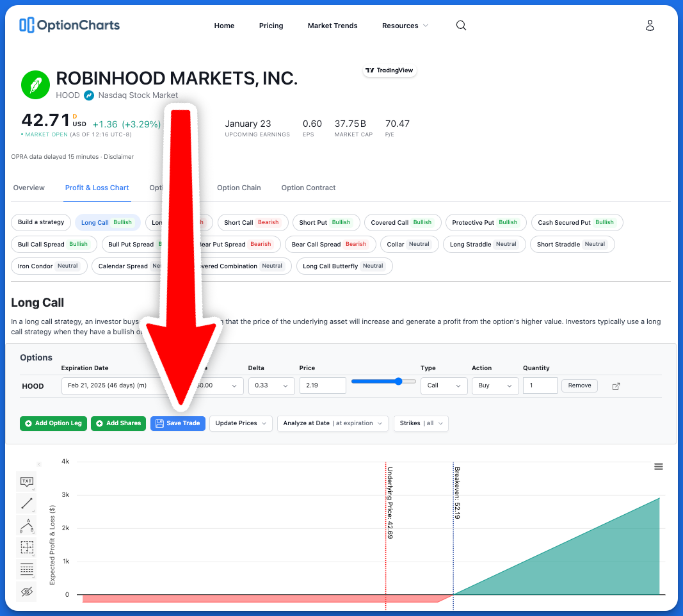Pick the Fibonacci lines annotation tool

[26, 569]
